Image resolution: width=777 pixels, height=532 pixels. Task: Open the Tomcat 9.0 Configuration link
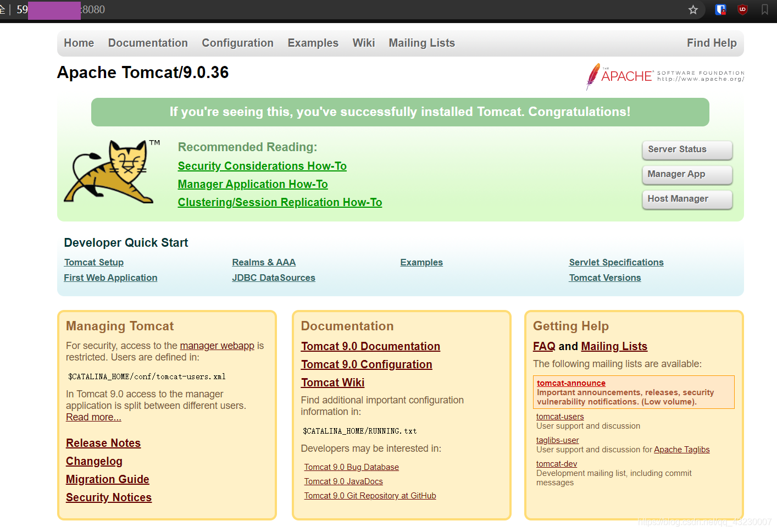(367, 364)
